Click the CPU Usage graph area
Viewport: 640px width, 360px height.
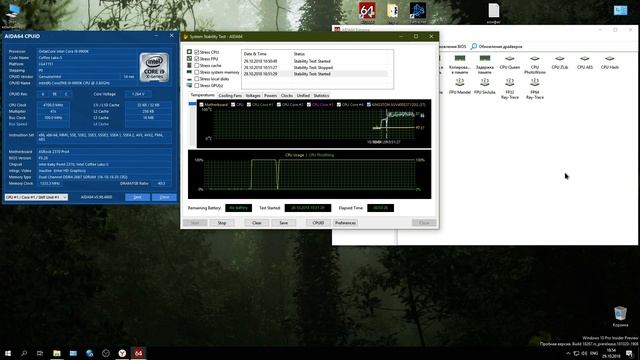point(309,174)
